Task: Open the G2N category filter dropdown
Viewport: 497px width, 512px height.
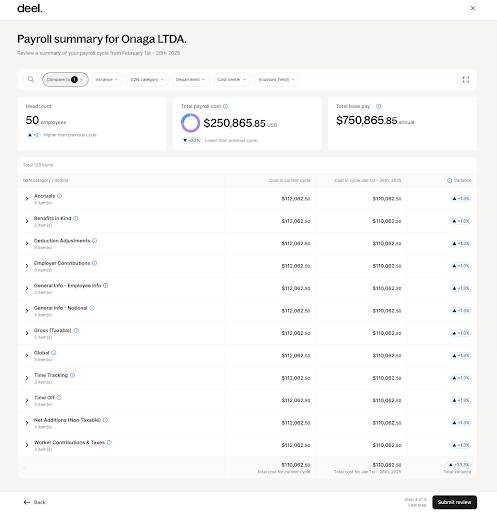Action: coord(147,79)
